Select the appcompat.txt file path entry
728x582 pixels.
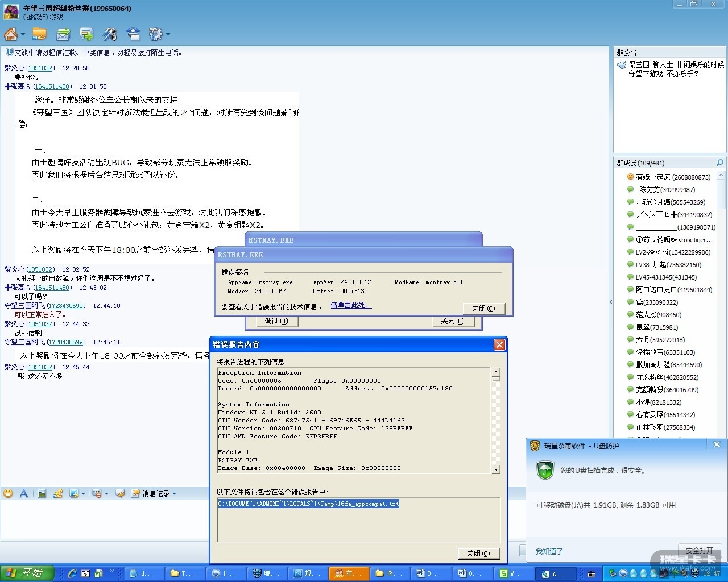(309, 504)
